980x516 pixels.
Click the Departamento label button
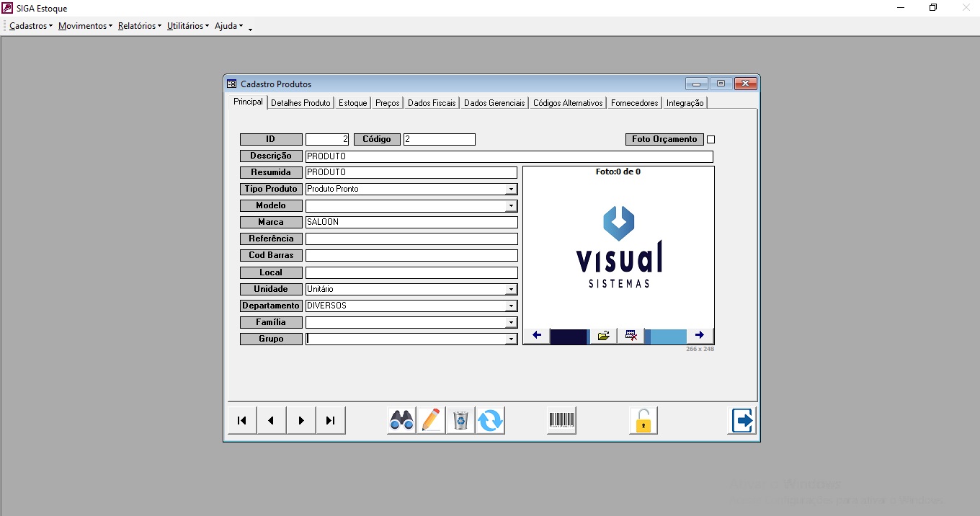tap(271, 306)
